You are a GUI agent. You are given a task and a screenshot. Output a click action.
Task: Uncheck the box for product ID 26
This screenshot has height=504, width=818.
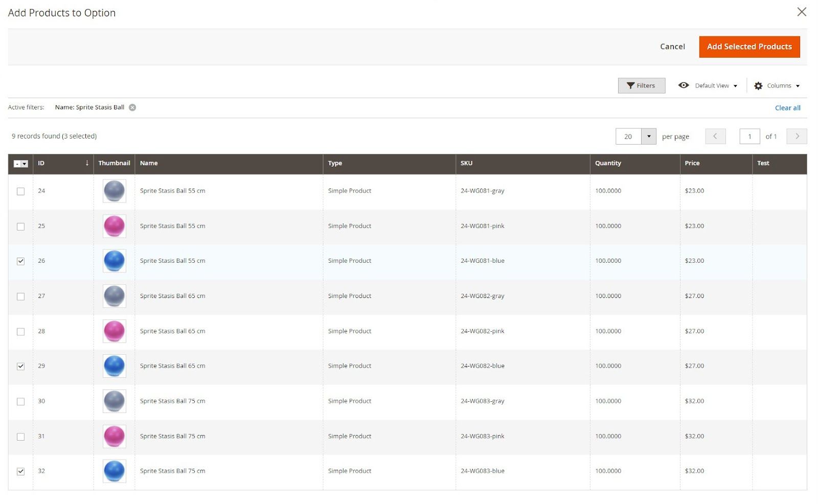pyautogui.click(x=20, y=261)
